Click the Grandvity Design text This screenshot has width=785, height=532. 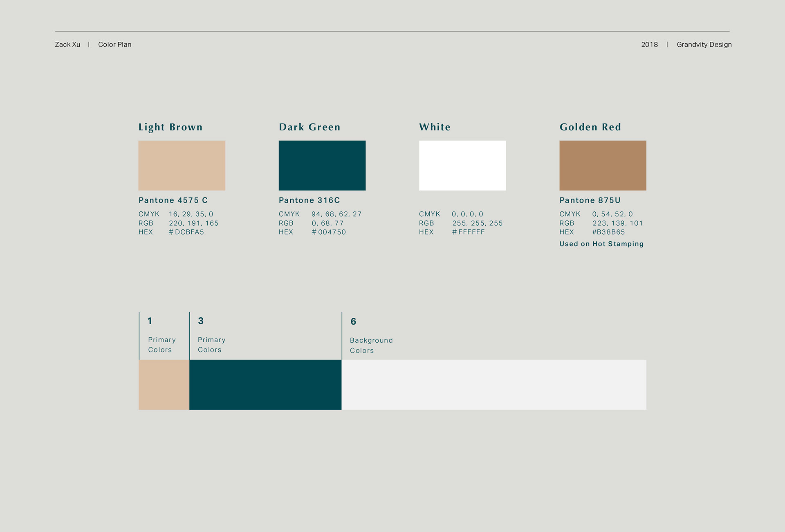pyautogui.click(x=704, y=45)
